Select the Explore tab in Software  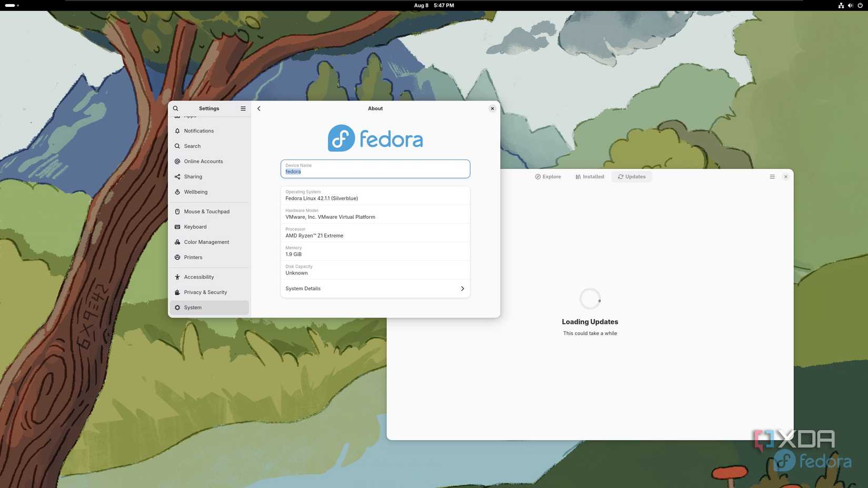pos(548,176)
